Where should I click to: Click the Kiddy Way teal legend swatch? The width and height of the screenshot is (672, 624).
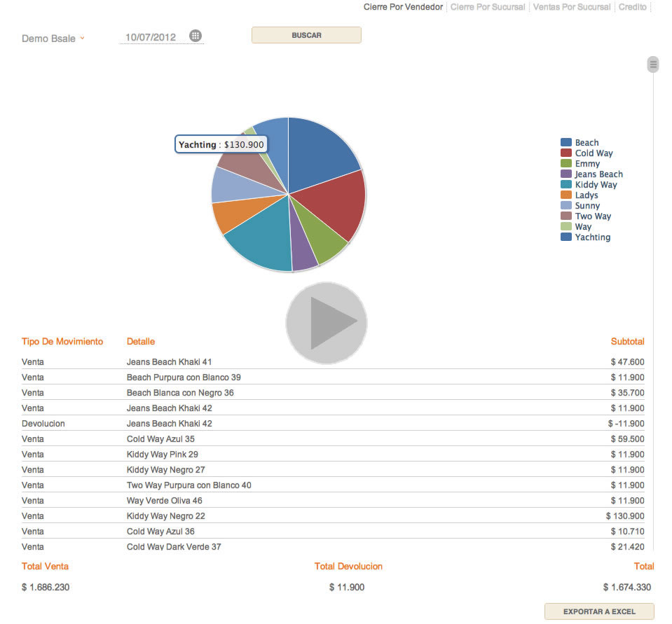[x=566, y=184]
